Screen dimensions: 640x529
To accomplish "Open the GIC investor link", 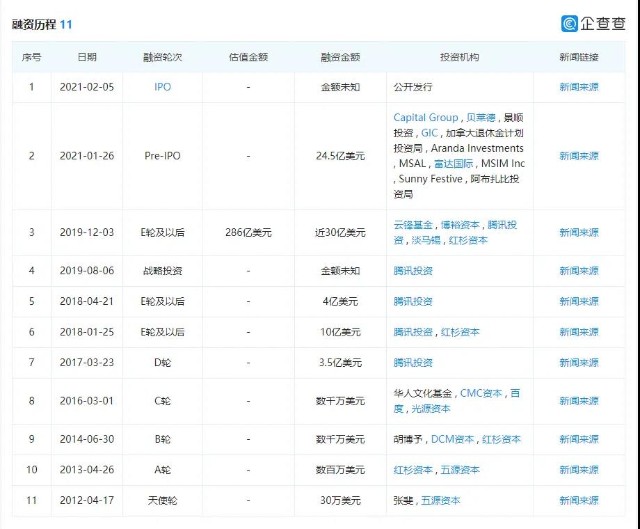I will click(x=429, y=133).
